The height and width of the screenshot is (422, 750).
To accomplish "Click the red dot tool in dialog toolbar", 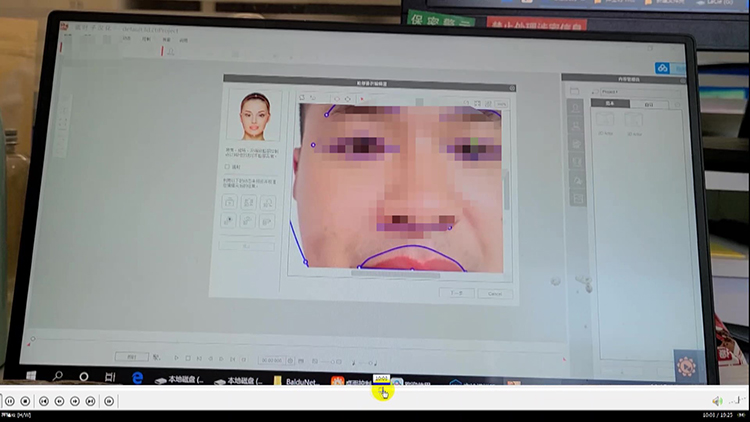I will pyautogui.click(x=362, y=99).
